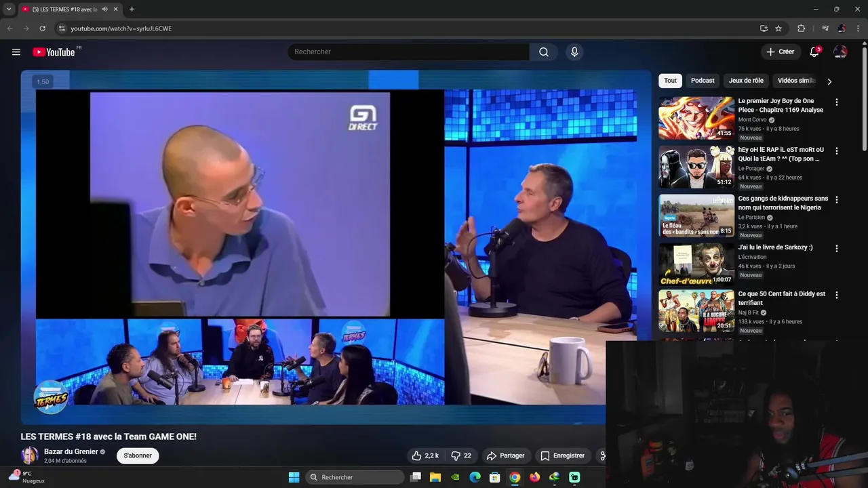Open options for Sarkozy book video
The image size is (868, 488).
pos(836,249)
